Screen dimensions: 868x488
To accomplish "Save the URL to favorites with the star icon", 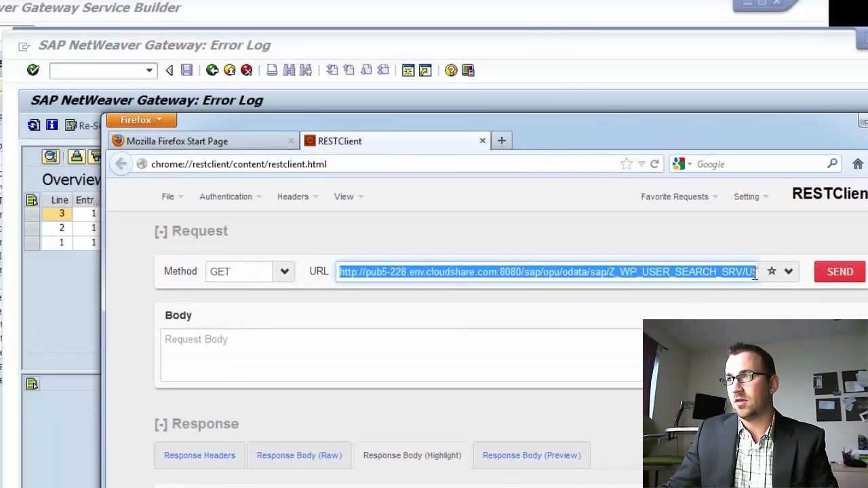I will coord(771,271).
